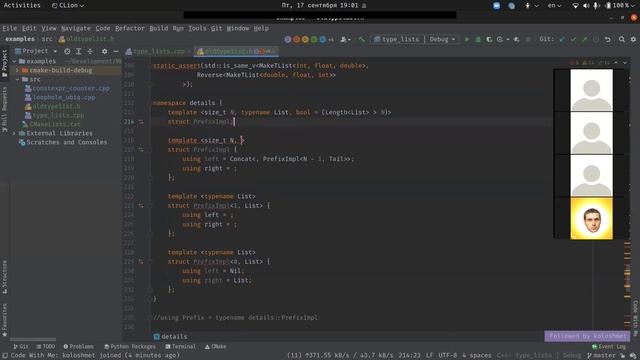
Task: Collapse all items in Project panel
Action: pyautogui.click(x=90, y=51)
